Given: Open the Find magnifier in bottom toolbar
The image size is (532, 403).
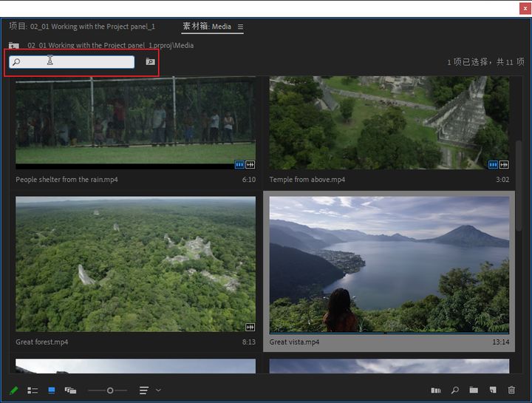Looking at the screenshot, I should point(455,390).
